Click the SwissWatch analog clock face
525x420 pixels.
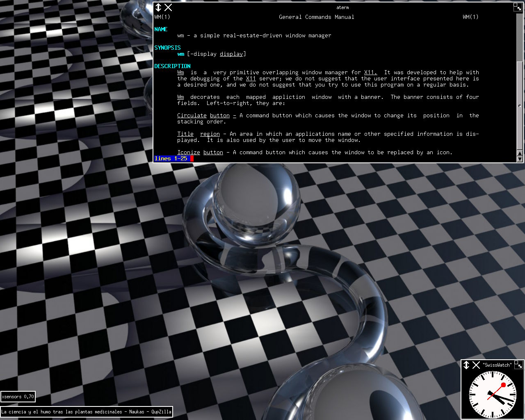click(492, 394)
